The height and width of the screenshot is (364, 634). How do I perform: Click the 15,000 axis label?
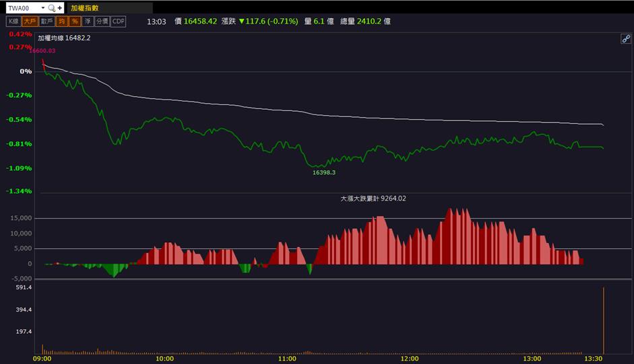coord(21,218)
